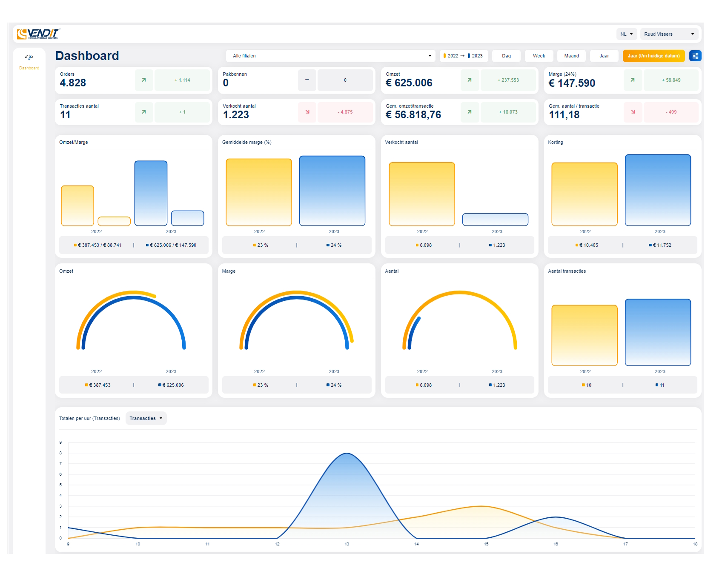Switch the date comparison 2022 → 2023 control
The image size is (722, 588).
point(464,55)
